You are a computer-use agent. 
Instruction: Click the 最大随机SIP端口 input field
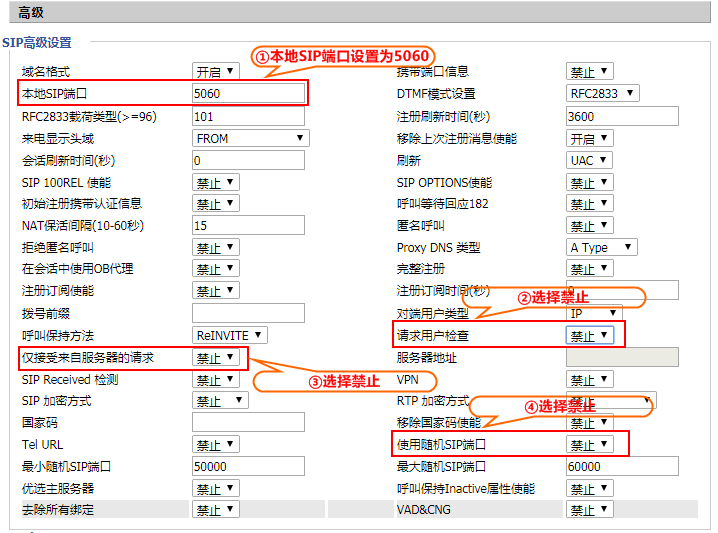621,467
